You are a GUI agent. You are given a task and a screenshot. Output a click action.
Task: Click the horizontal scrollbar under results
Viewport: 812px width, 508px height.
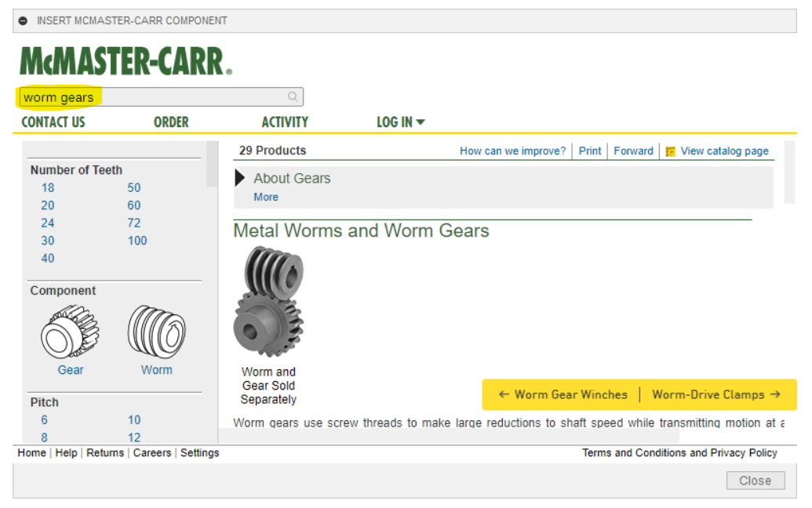point(449,436)
